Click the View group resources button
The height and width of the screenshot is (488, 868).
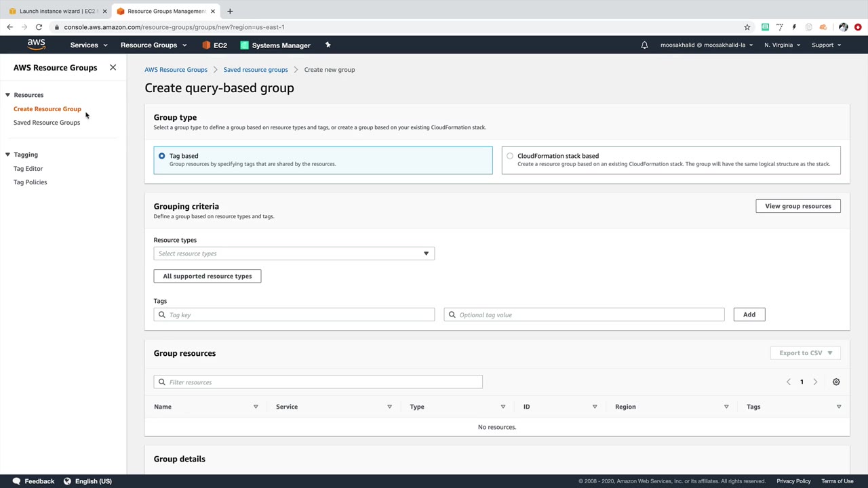(x=798, y=206)
